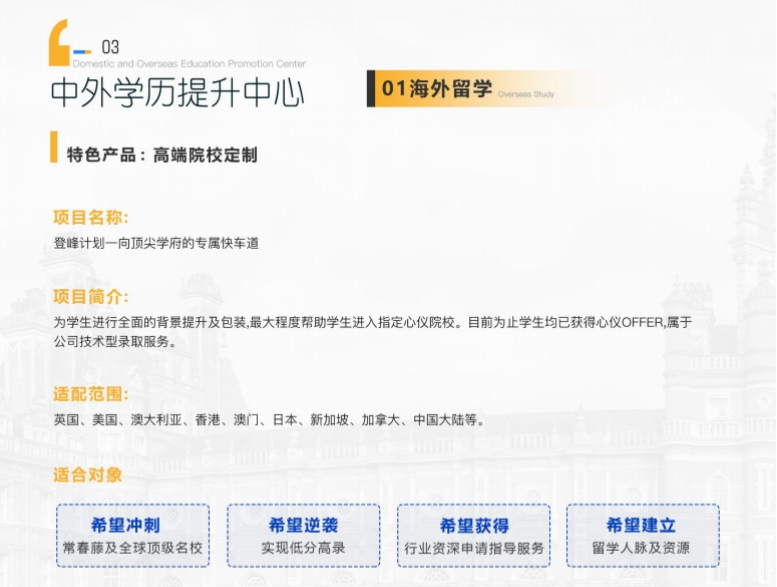Click the 登峰计划一向顶尖学府的专属快车道 line
This screenshot has height=587, width=777.
click(x=156, y=243)
